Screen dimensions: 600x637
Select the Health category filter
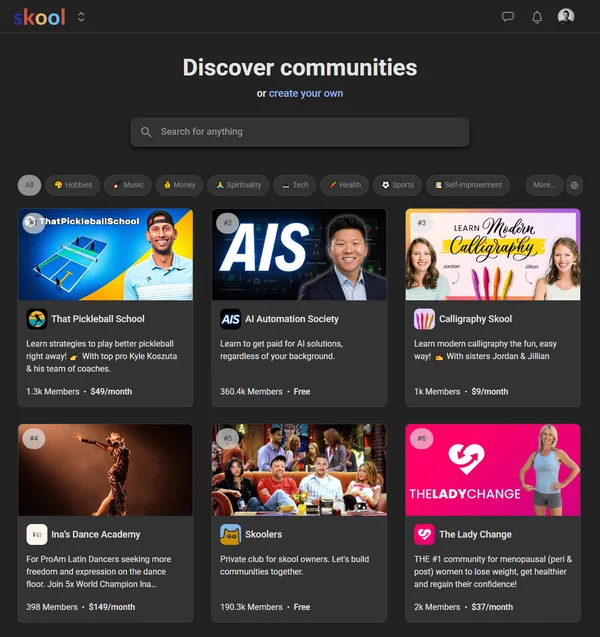pyautogui.click(x=344, y=185)
